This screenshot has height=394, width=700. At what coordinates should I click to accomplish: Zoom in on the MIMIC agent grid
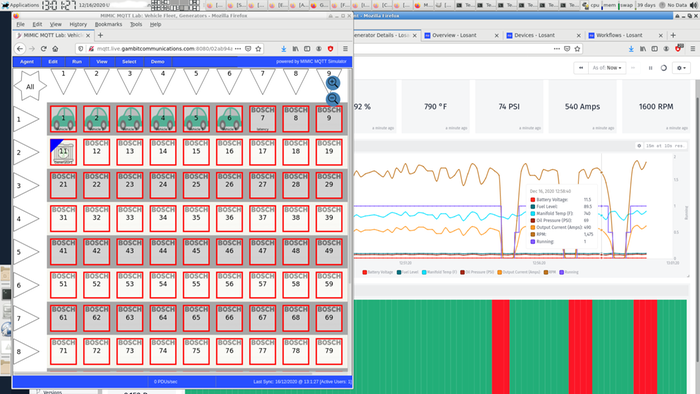click(x=333, y=83)
